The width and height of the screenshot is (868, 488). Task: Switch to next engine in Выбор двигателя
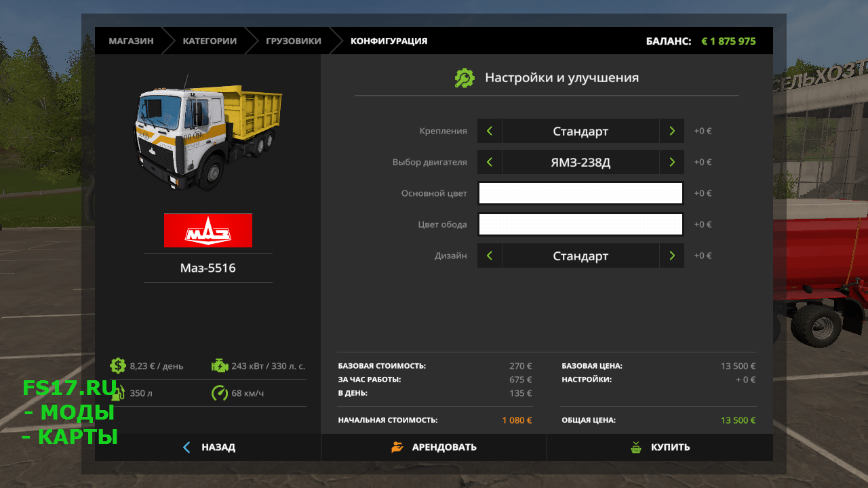[671, 162]
